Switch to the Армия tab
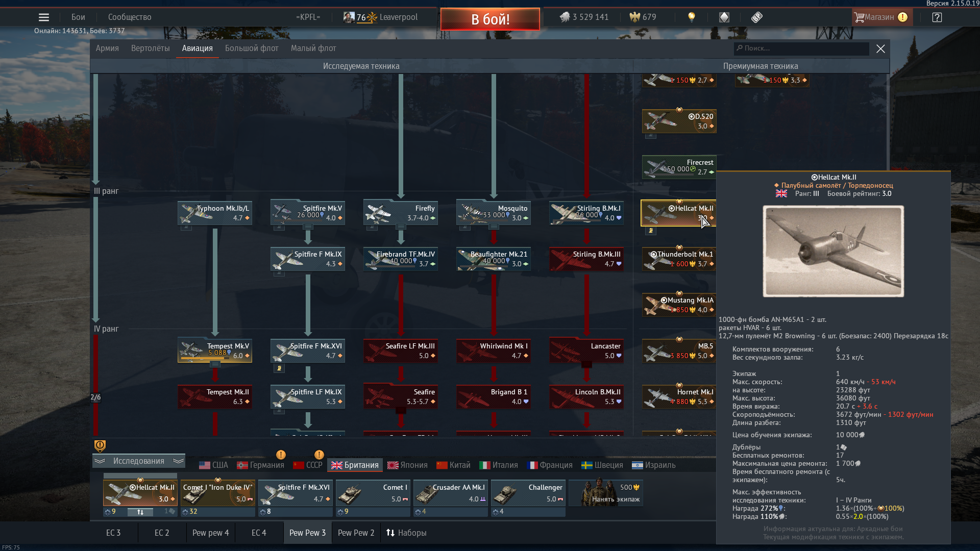This screenshot has width=980, height=551. click(x=107, y=48)
